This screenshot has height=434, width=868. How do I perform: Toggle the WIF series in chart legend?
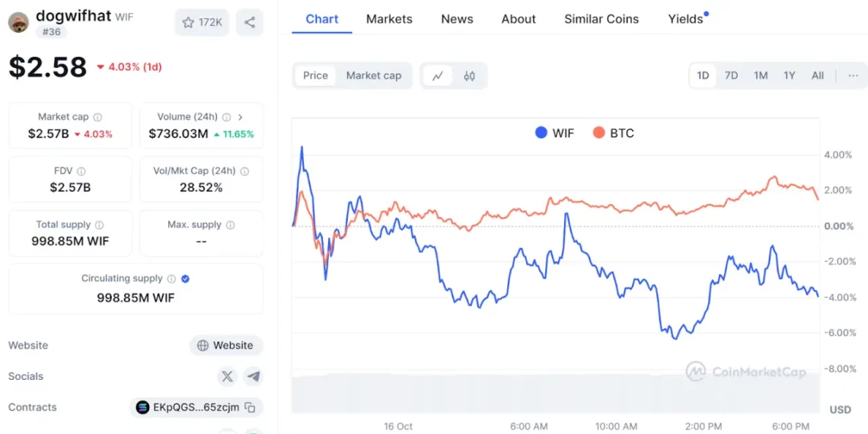tap(554, 133)
